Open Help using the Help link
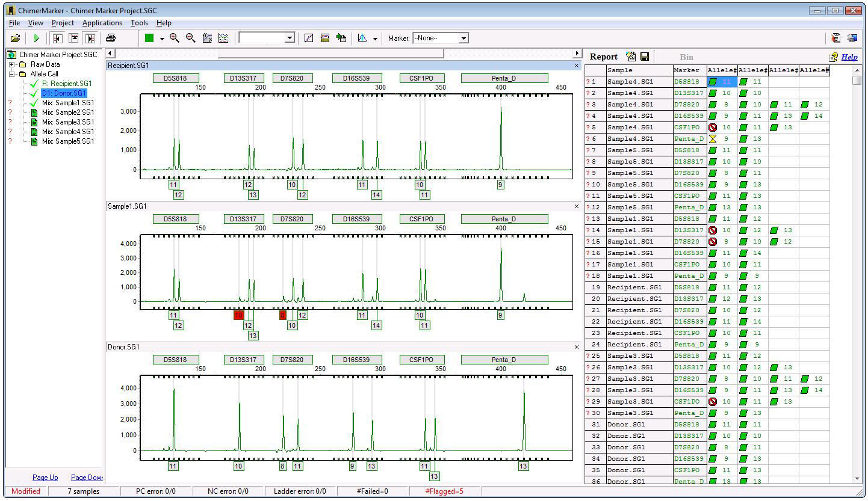 850,57
